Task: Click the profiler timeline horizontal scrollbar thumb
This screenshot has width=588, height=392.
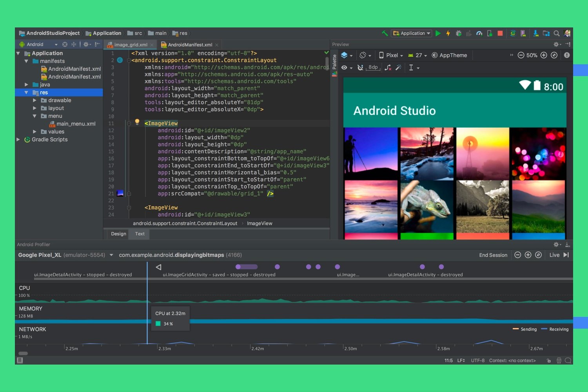Action: pyautogui.click(x=23, y=354)
